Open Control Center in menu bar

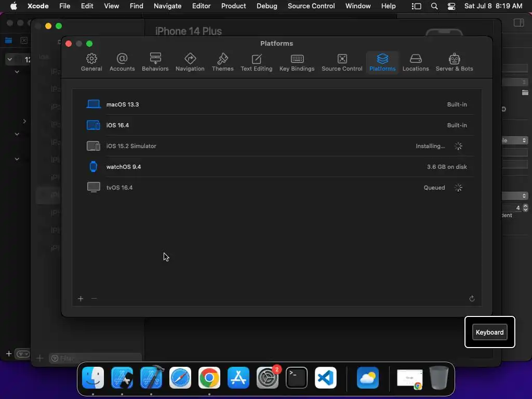tap(451, 6)
